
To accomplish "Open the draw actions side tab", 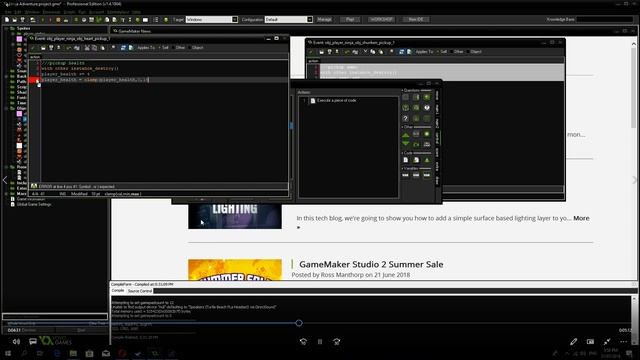I will point(437,180).
